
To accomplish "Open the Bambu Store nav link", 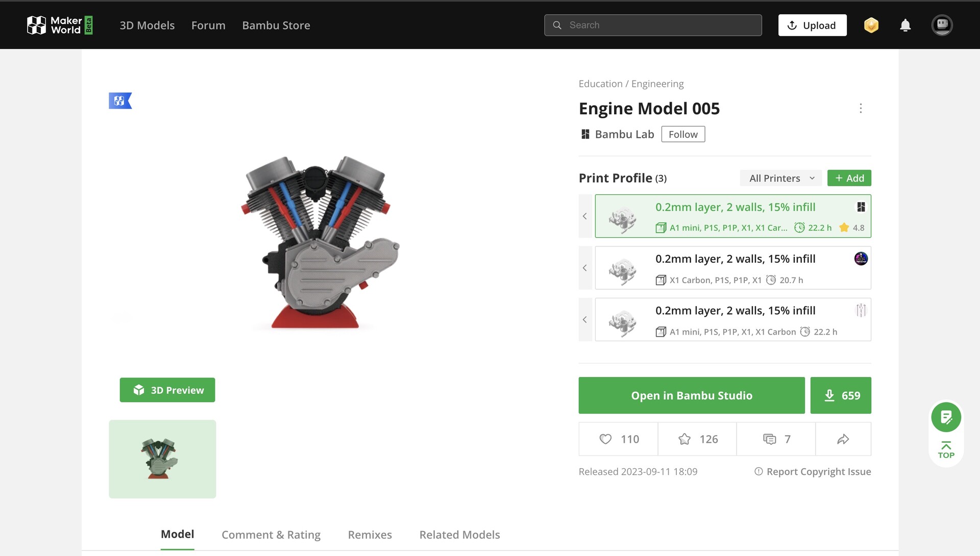I will (x=276, y=25).
